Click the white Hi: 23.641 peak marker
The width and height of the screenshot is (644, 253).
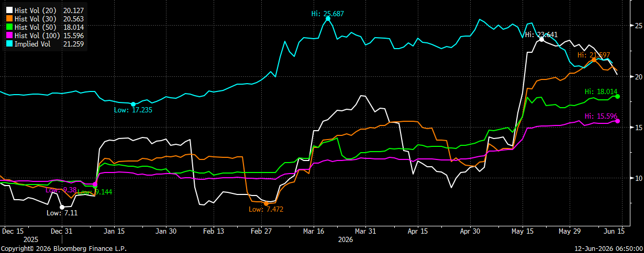[x=541, y=39]
